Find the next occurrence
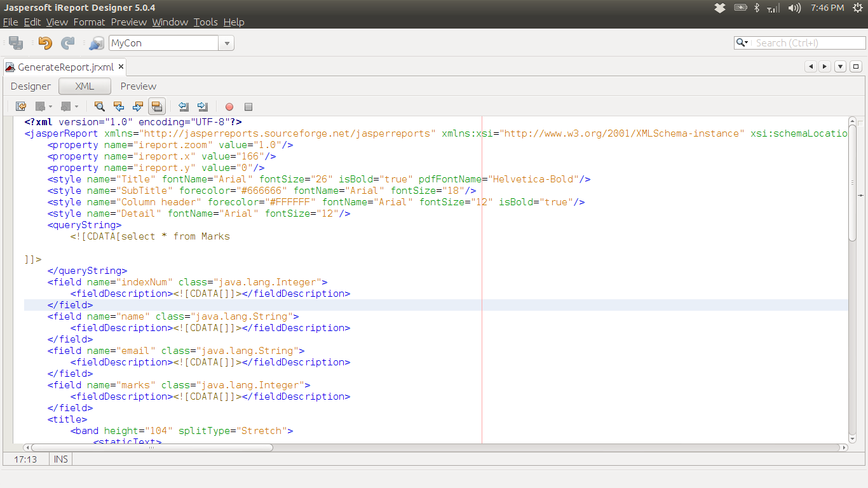 pos(137,107)
